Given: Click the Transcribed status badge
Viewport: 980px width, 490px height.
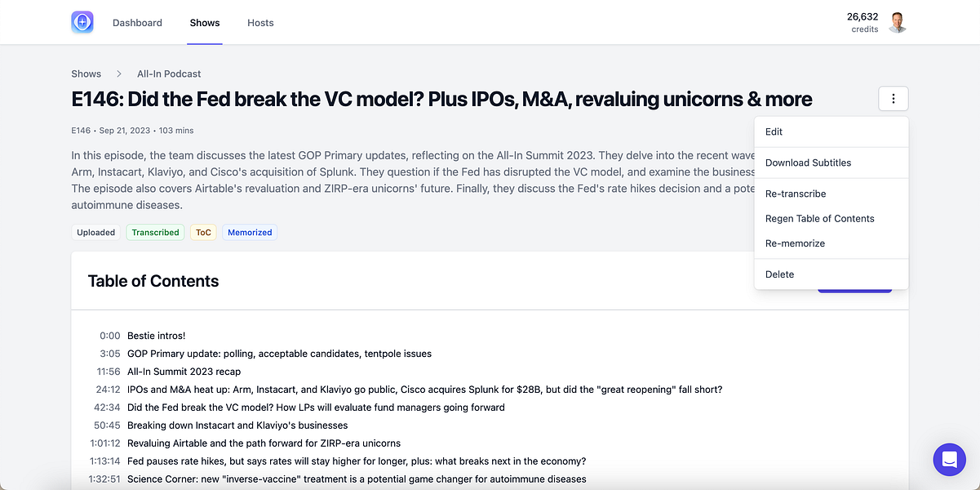Looking at the screenshot, I should tap(155, 233).
